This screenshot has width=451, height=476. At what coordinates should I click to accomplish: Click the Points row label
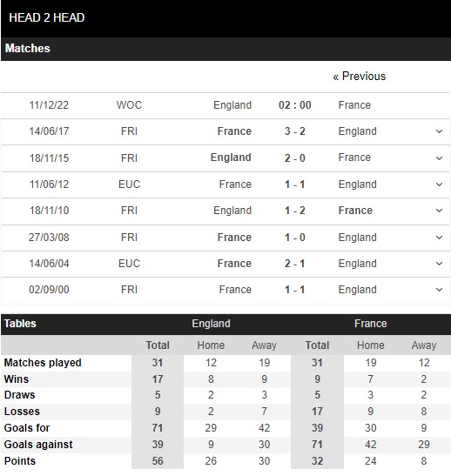(x=20, y=461)
